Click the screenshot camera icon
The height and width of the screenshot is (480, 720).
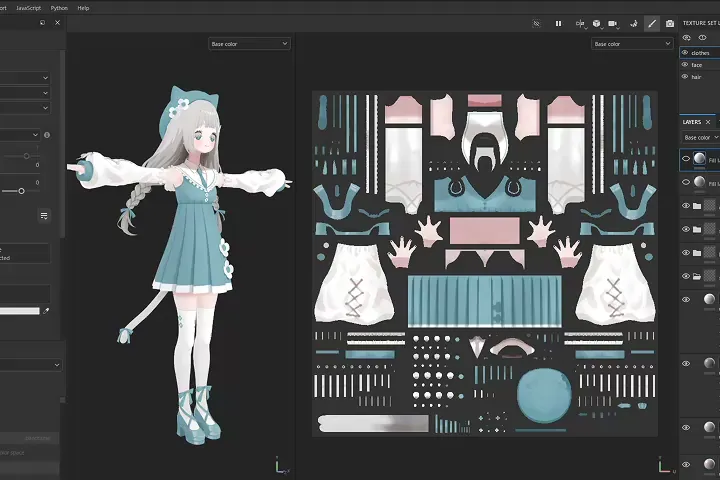670,22
